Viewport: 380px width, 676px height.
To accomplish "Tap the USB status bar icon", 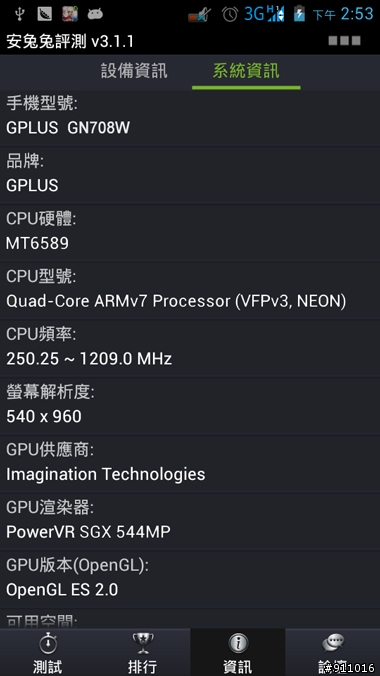I will 19,14.
